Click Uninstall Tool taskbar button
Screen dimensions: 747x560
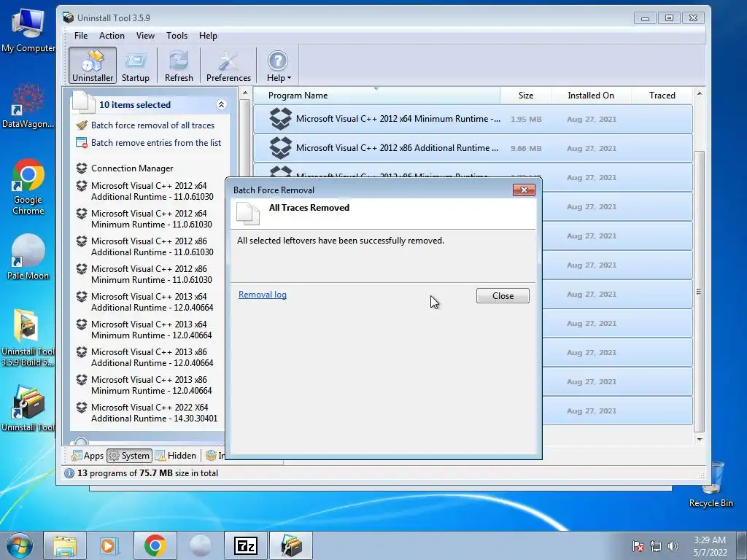291,545
